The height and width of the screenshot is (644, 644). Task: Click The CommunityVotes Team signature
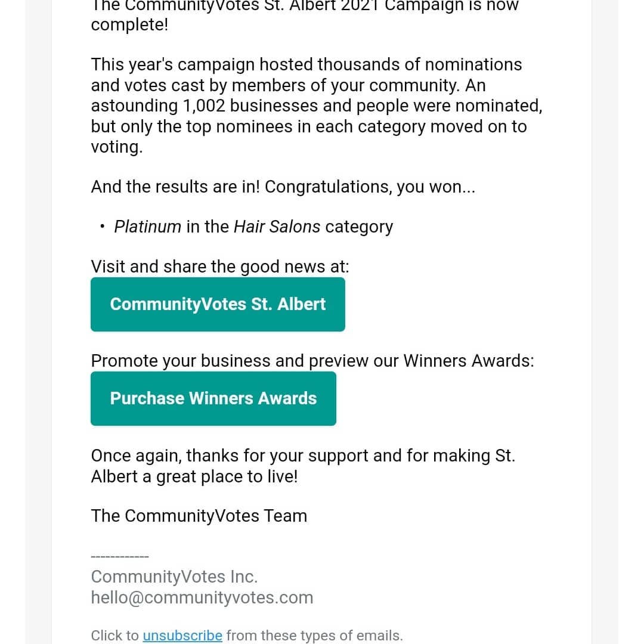pos(199,516)
